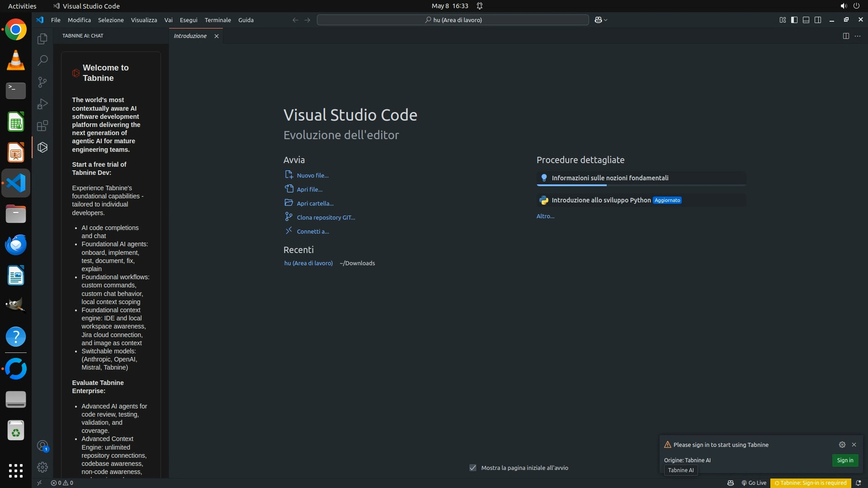Open the editor's three-dot more actions menu
The width and height of the screenshot is (868, 488).
tap(858, 36)
